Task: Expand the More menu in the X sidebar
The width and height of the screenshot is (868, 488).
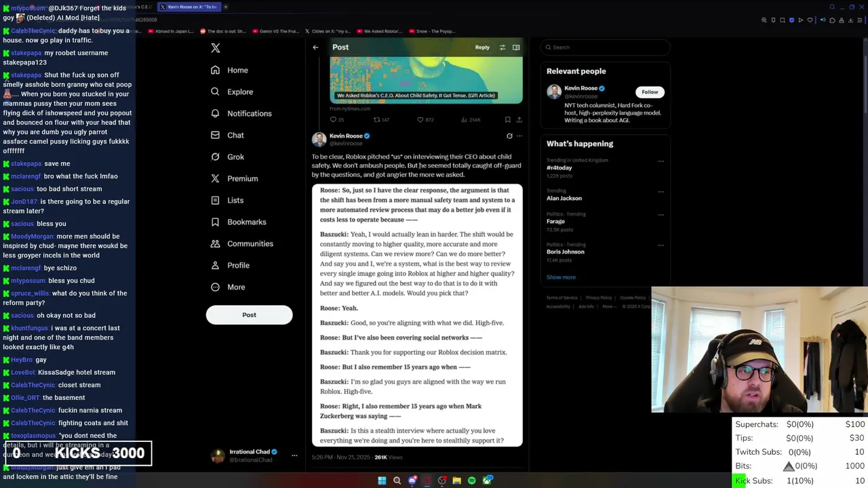Action: (228, 287)
